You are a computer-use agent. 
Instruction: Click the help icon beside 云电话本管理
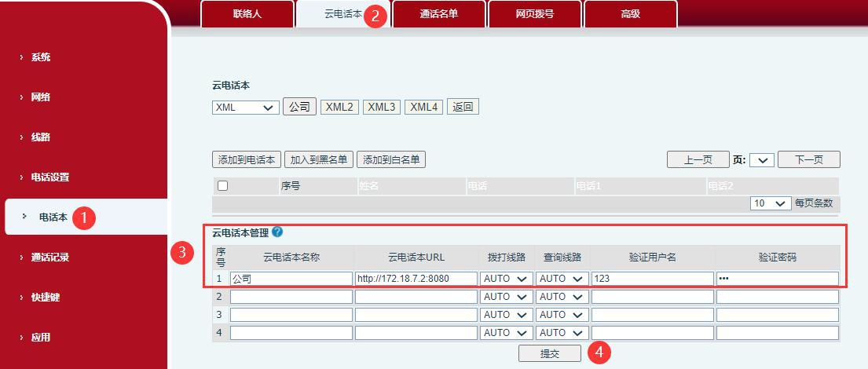click(x=277, y=232)
